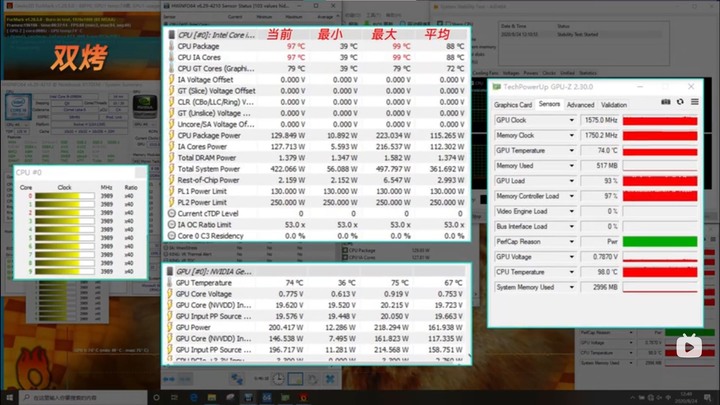Open the Bus Interface Load dropdown
Image resolution: width=720 pixels, height=405 pixels.
click(x=571, y=226)
